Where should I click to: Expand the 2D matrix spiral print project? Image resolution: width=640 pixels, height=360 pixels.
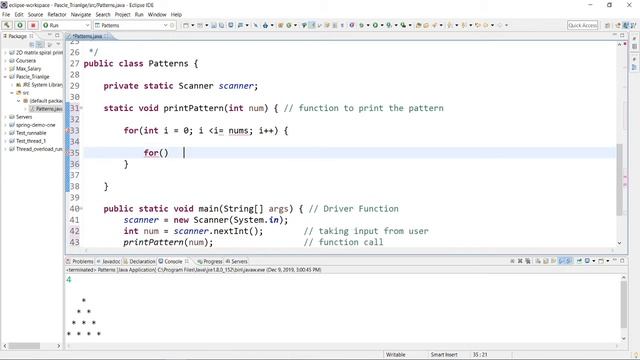click(5, 53)
